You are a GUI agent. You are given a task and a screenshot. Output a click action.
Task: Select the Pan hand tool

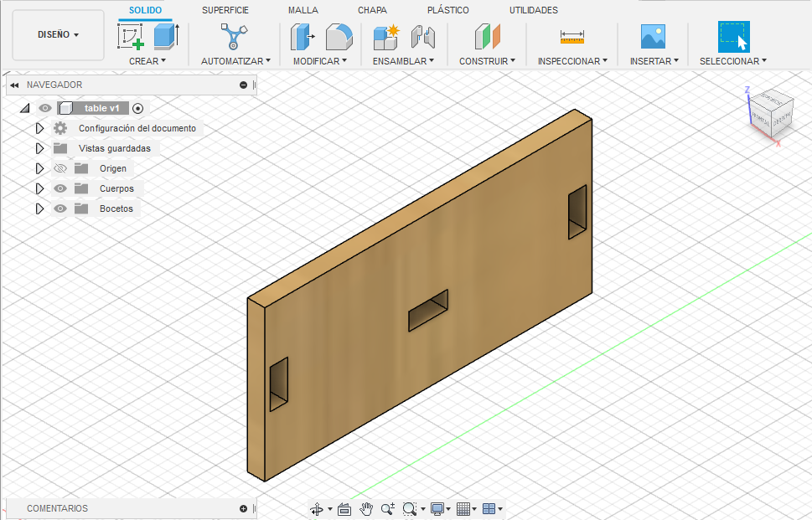point(366,509)
